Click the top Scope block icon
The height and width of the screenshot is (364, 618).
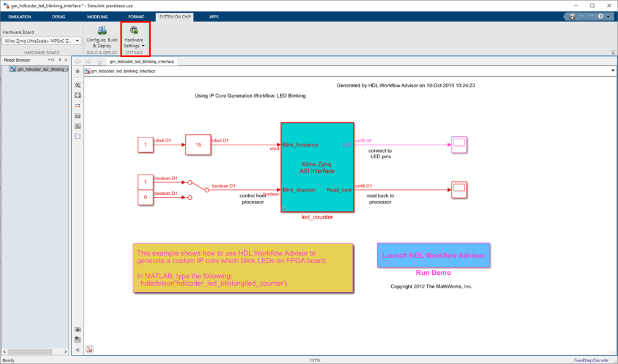[x=459, y=145]
